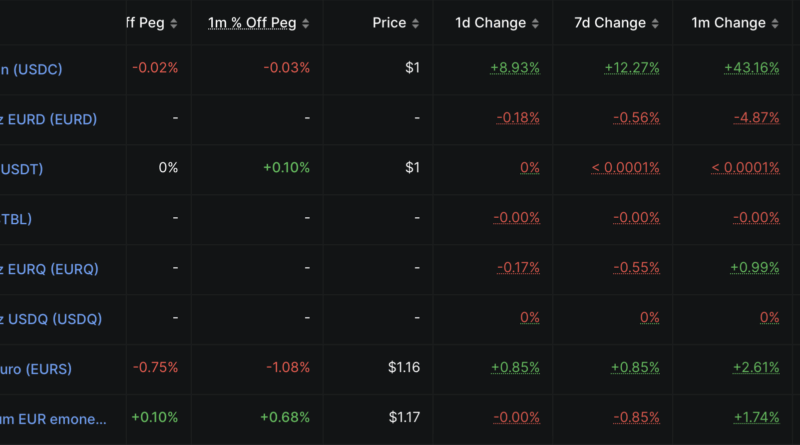Screen dimensions: 800x445
Task: Click EURS's $1.16 price cell
Action: point(404,368)
